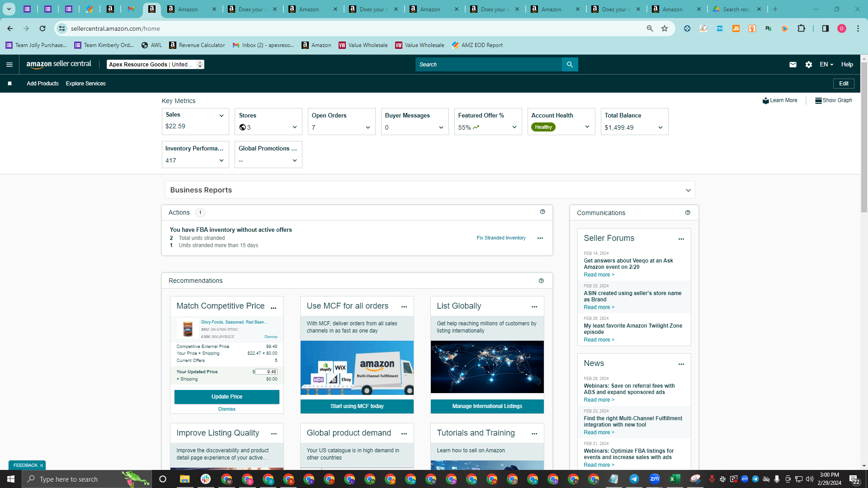Open the Recommendations help question icon
The width and height of the screenshot is (868, 488).
tap(541, 281)
